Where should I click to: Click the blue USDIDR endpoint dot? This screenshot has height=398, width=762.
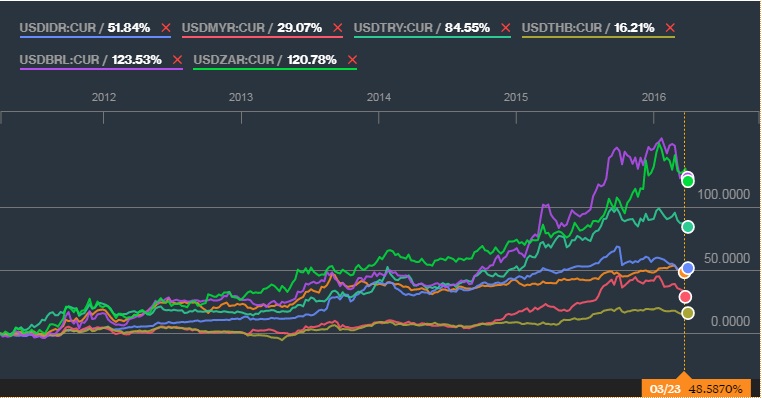[688, 268]
